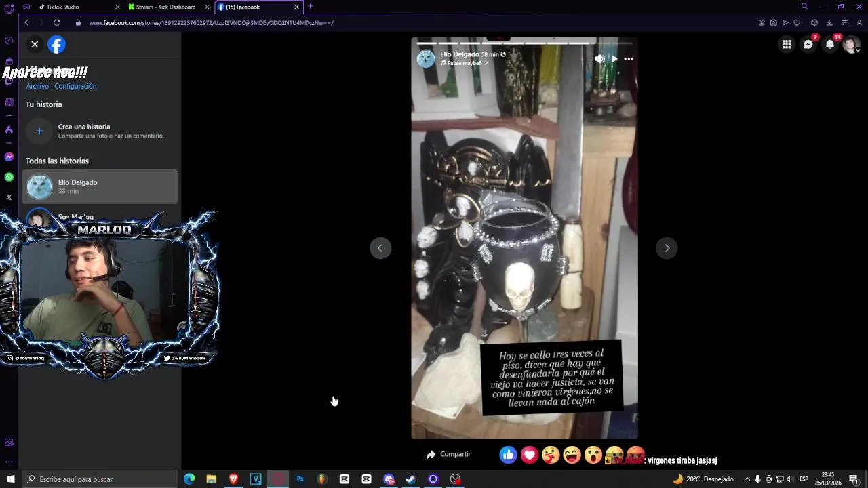Click the story author's profile picture

coord(426,58)
